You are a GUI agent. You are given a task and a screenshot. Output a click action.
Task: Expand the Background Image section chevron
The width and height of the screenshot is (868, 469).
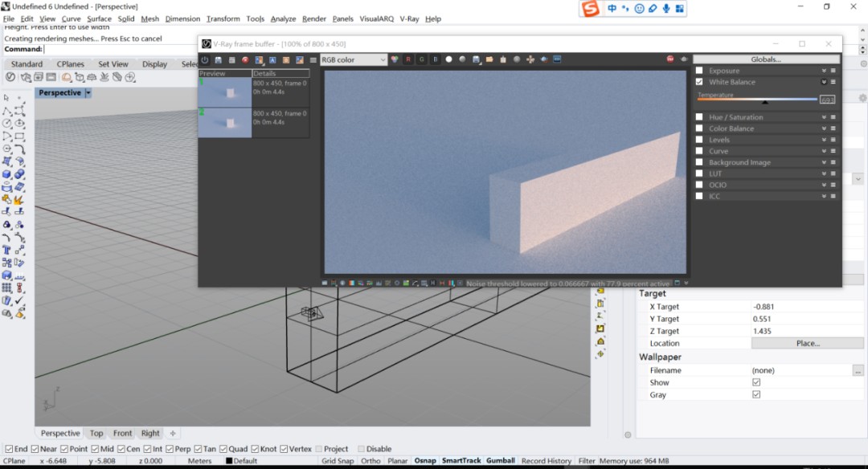tap(824, 162)
